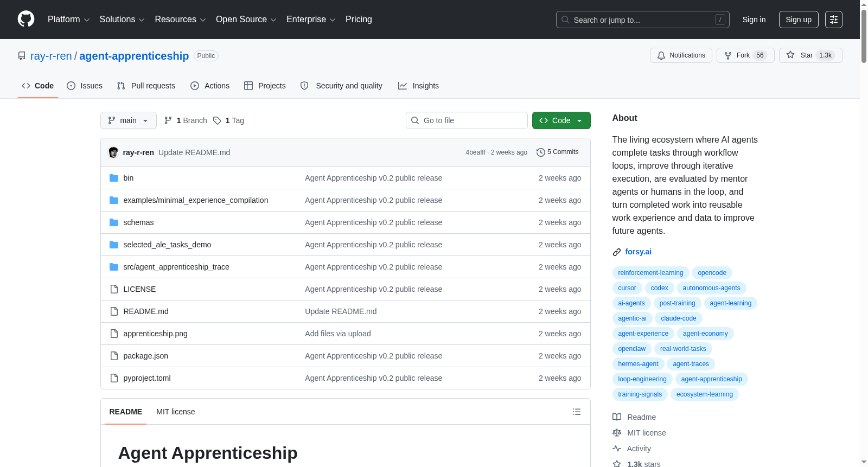Screen dimensions: 868x467
Task: View the 5 Commits history
Action: tap(557, 152)
